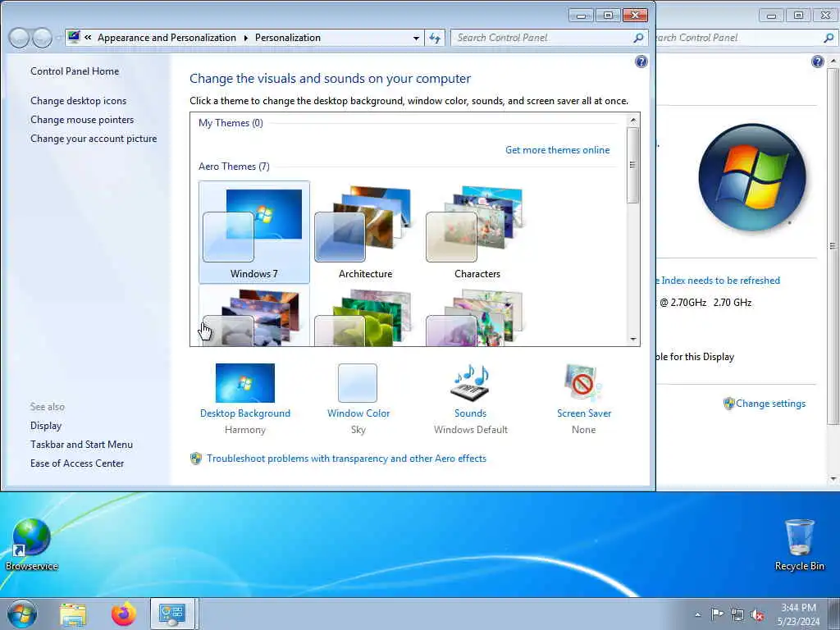Open the Action Center flag icon
This screenshot has width=840, height=630.
point(717,614)
